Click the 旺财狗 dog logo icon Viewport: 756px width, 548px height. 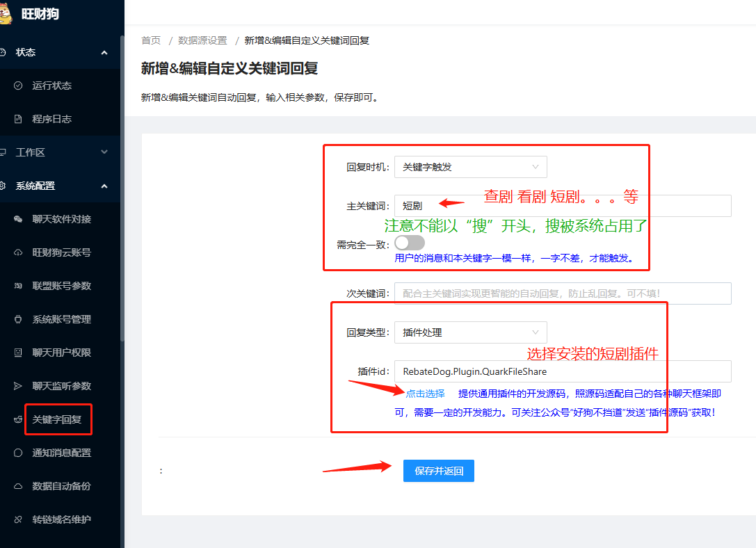(x=7, y=13)
